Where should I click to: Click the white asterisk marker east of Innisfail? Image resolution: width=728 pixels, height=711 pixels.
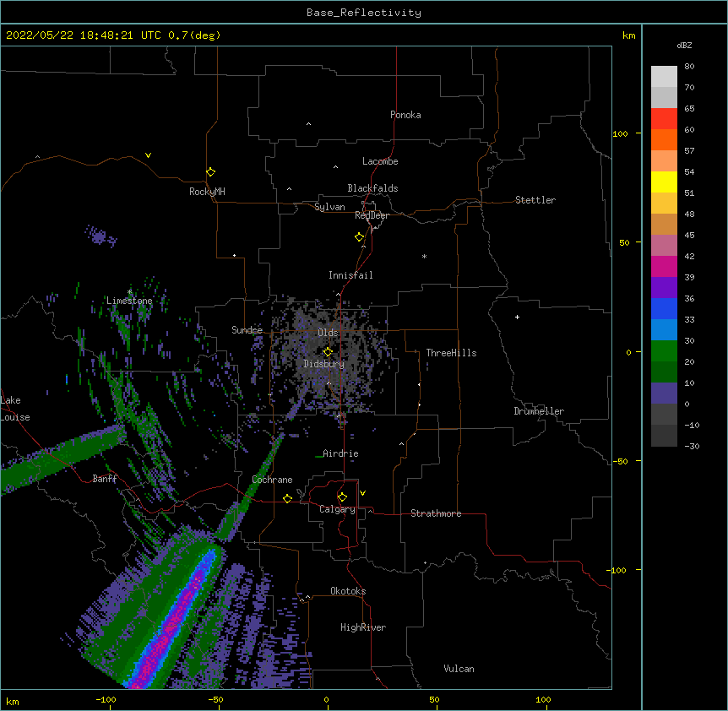(424, 256)
